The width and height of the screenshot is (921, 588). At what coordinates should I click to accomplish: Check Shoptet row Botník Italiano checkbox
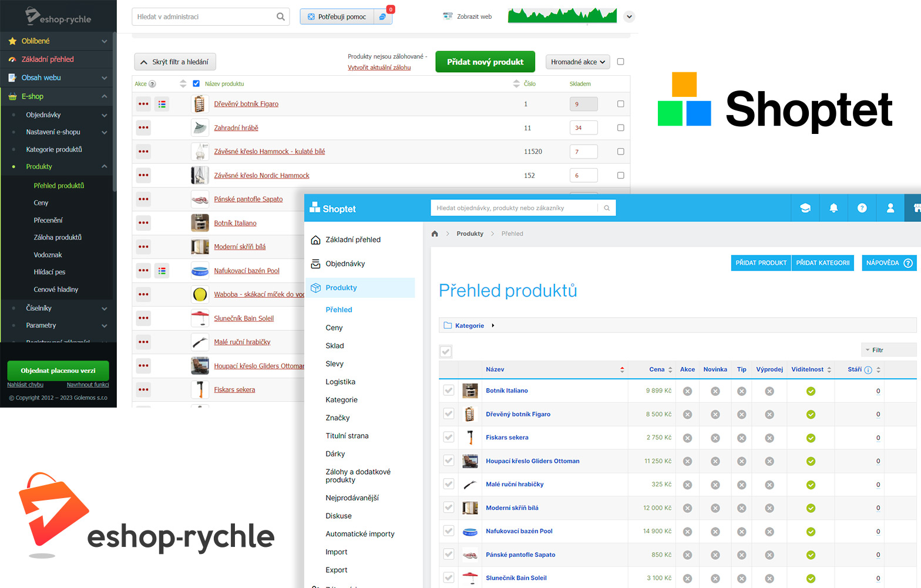(449, 390)
